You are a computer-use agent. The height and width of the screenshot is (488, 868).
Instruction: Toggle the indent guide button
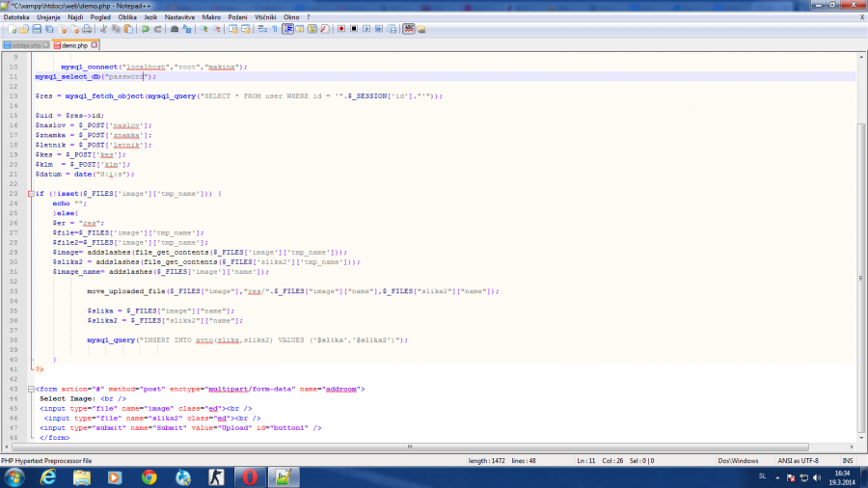point(288,29)
